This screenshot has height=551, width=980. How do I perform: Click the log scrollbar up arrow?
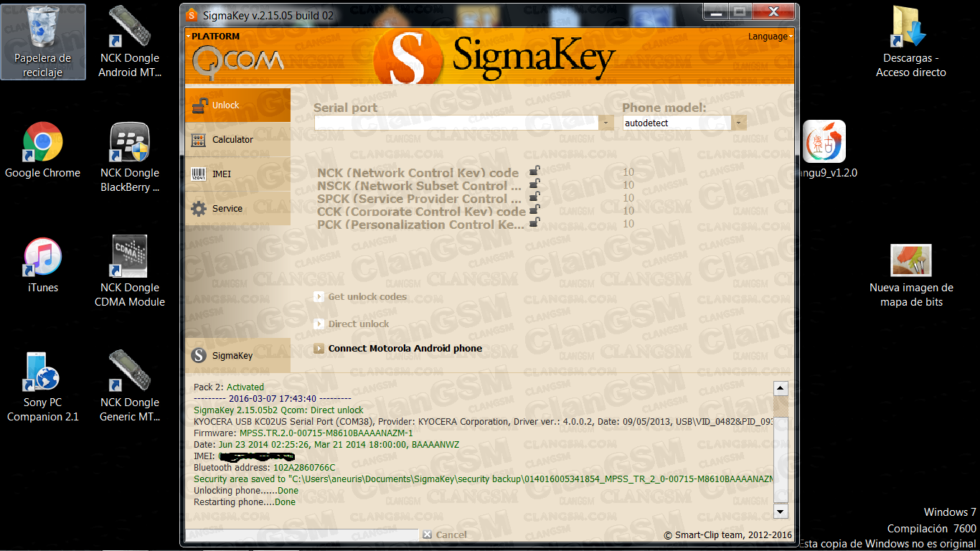[781, 388]
